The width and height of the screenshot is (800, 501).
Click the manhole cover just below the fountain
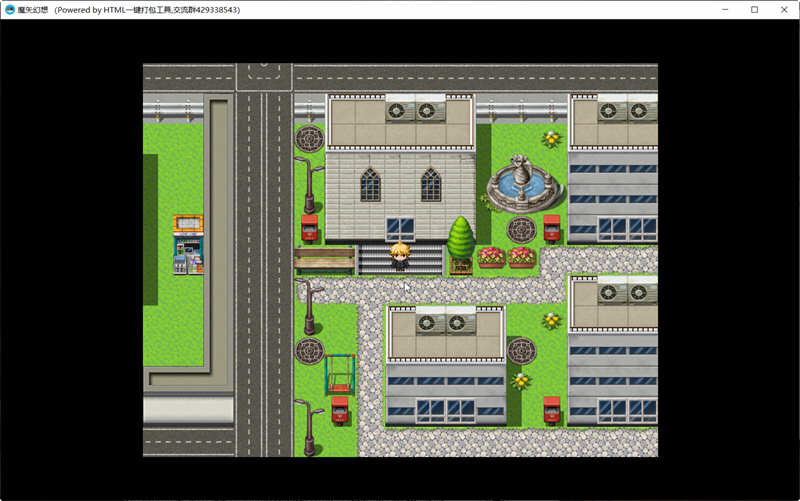[521, 230]
